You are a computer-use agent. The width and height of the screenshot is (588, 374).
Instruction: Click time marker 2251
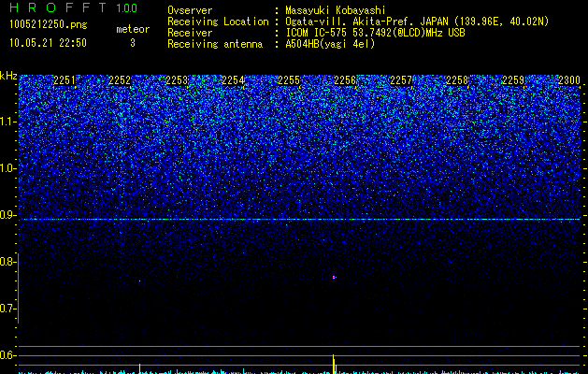coord(65,80)
